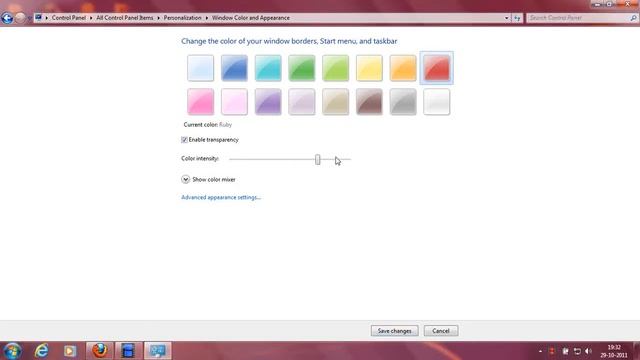Pick the Sun yellow color swatch
Screen dimensions: 640x360
pos(369,68)
